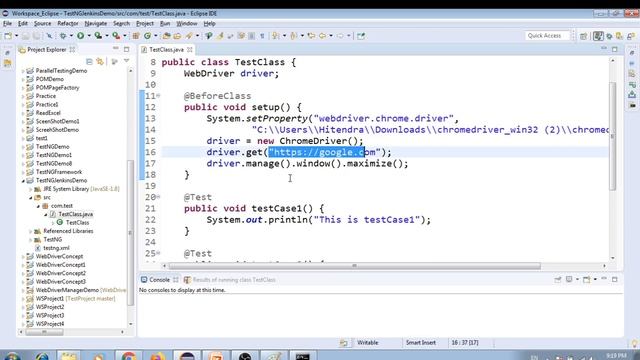Click the Search flashlight toolbar icon
The width and height of the screenshot is (640, 360).
pyautogui.click(x=189, y=36)
